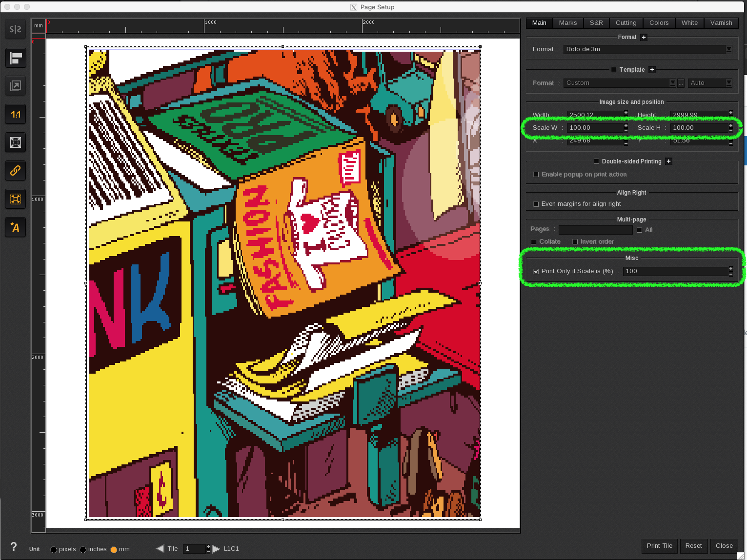Check Enable popup on print action
The image size is (747, 560).
[x=536, y=174]
